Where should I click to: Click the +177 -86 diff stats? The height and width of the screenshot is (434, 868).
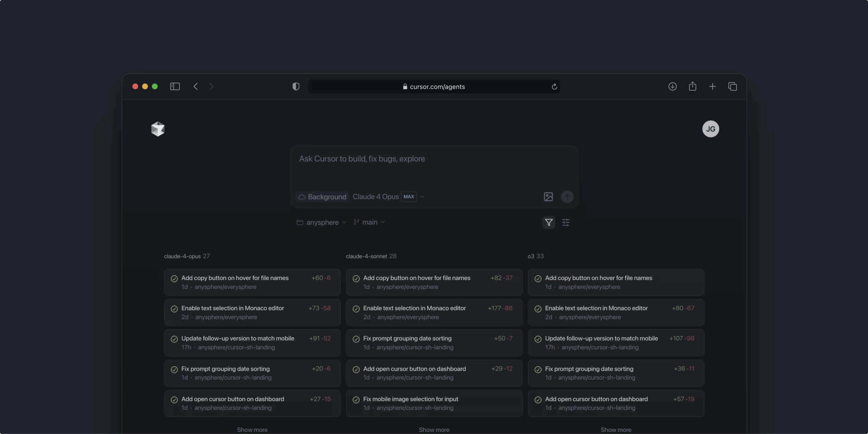tap(500, 308)
